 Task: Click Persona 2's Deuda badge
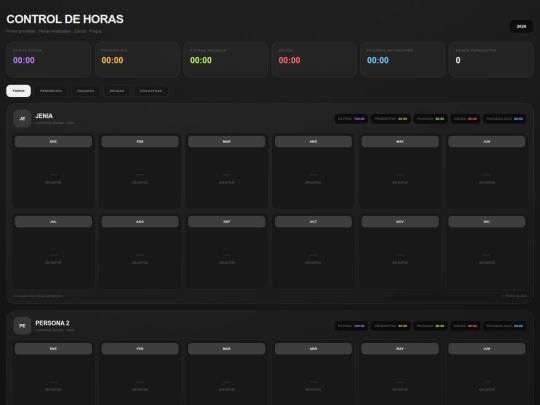coord(465,326)
